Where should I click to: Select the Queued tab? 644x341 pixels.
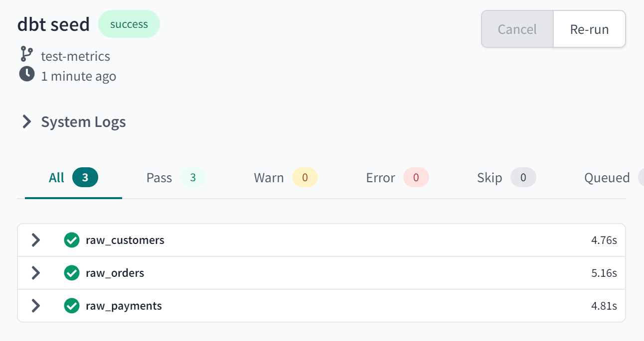(608, 177)
